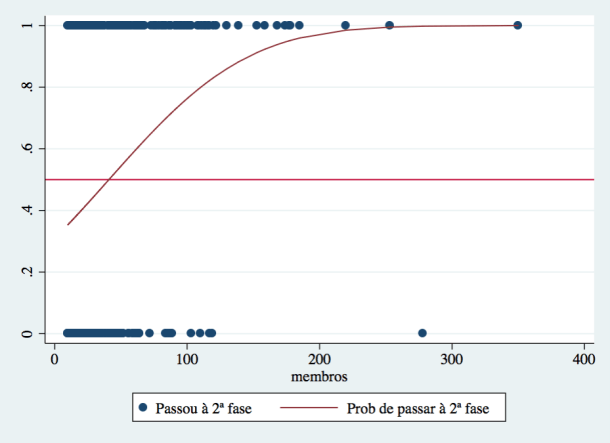Click the y-axis tick label .8
This screenshot has width=610, height=443.
click(x=27, y=87)
